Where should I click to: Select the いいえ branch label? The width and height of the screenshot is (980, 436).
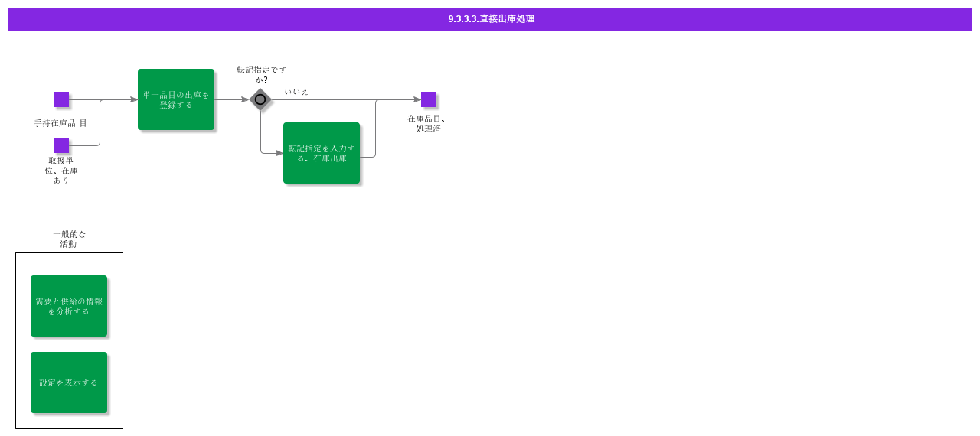(296, 92)
